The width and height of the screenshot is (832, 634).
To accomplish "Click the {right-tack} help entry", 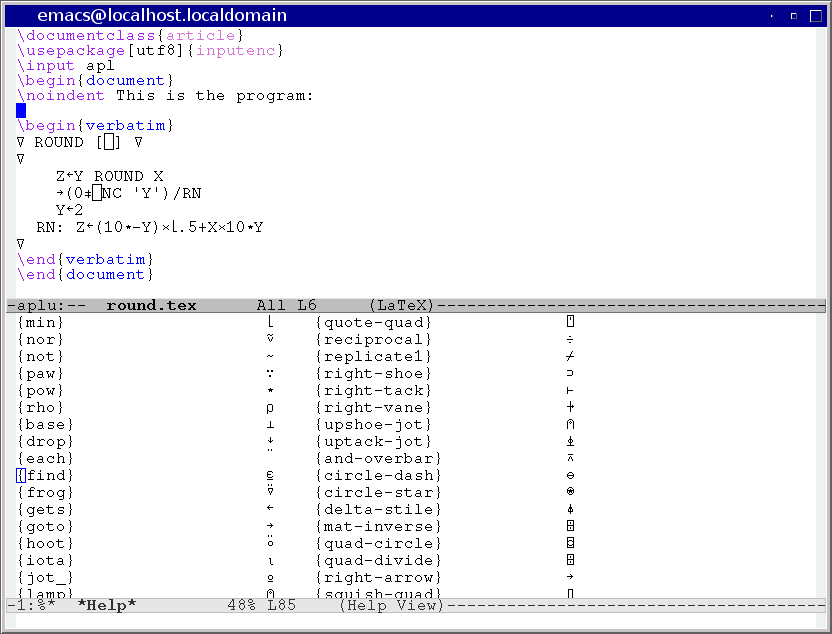I will [374, 390].
